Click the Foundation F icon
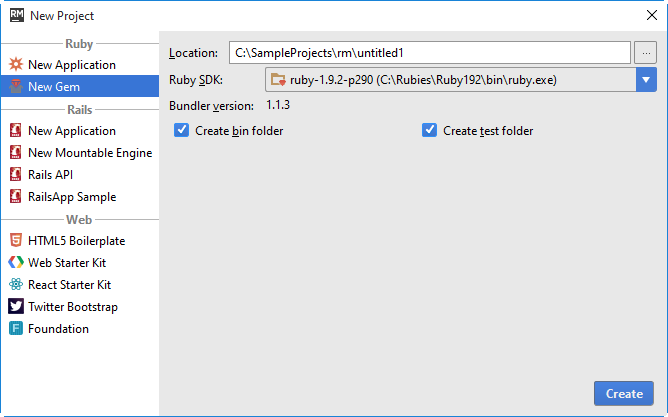This screenshot has height=417, width=668. point(16,328)
